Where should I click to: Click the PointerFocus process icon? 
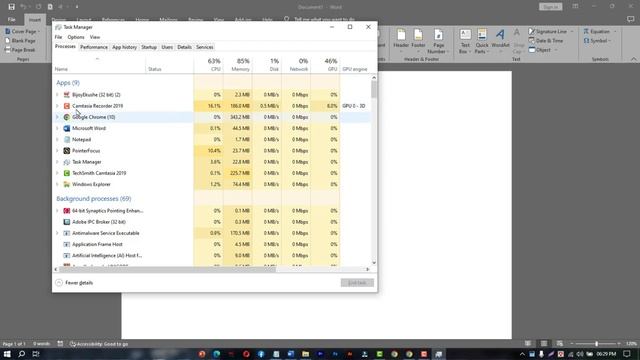[x=67, y=151]
